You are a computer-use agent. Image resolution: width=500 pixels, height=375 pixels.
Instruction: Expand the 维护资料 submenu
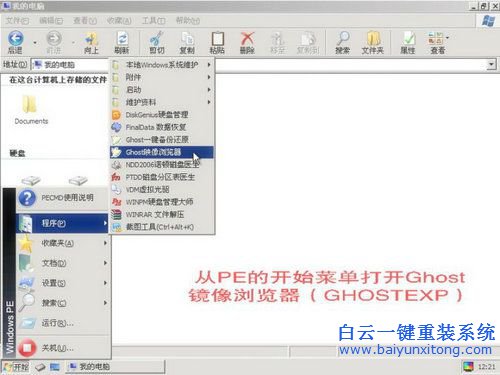162,102
